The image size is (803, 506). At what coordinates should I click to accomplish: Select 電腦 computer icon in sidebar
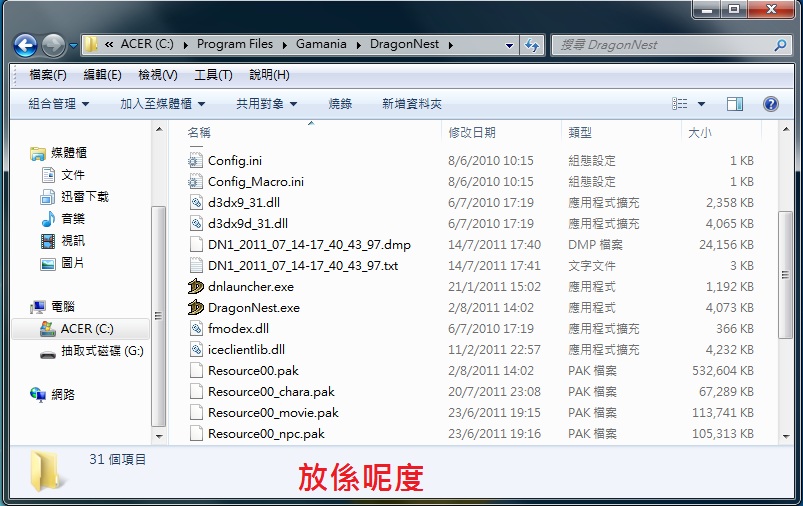pyautogui.click(x=38, y=307)
